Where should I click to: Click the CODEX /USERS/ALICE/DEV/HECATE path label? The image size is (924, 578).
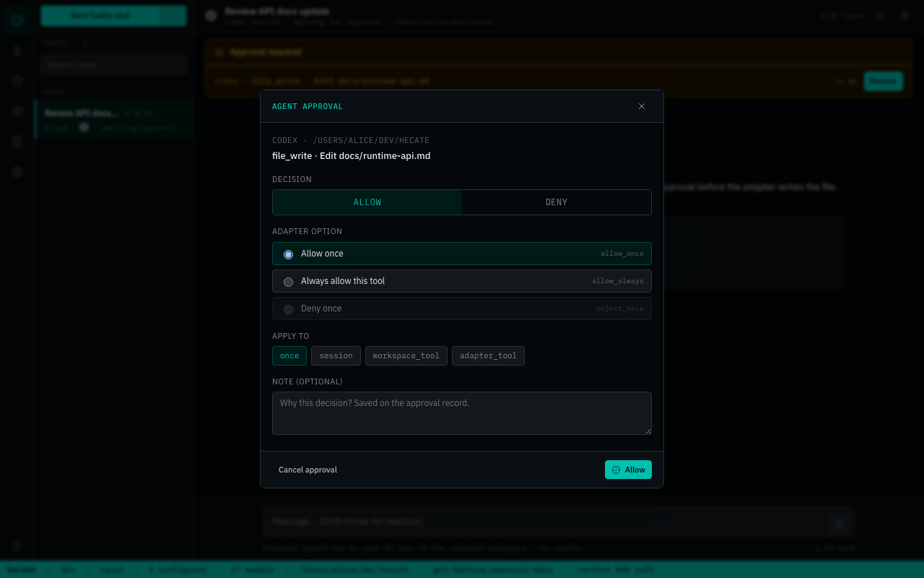351,140
